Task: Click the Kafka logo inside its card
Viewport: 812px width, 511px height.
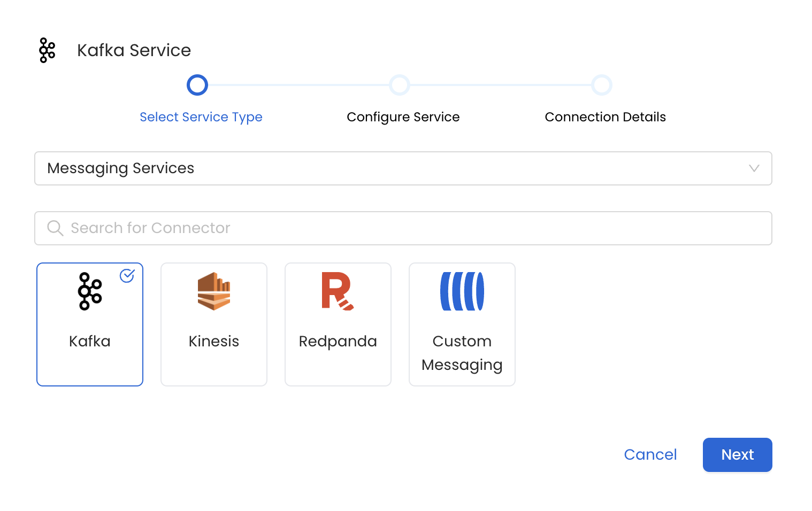Action: point(89,291)
